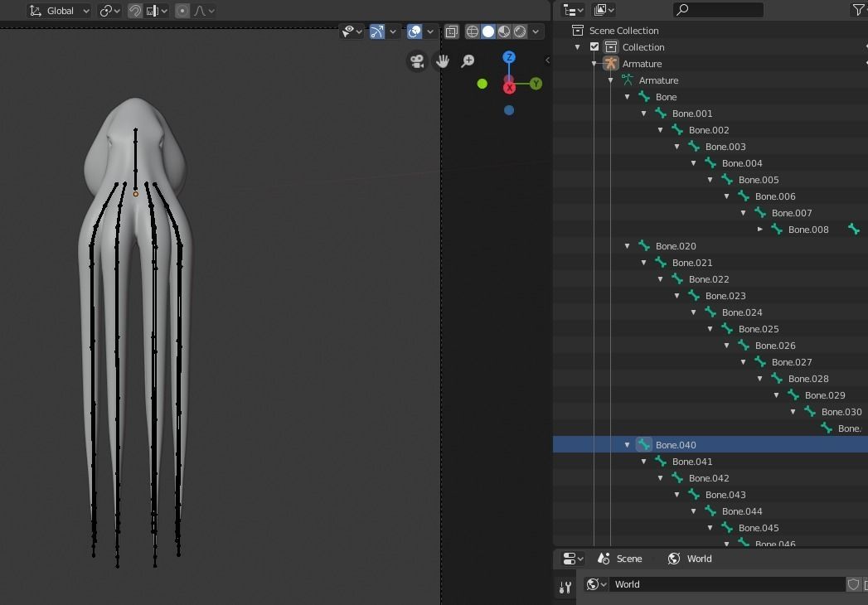868x605 pixels.
Task: Click the Y axis on navigation gizmo
Action: pos(536,84)
